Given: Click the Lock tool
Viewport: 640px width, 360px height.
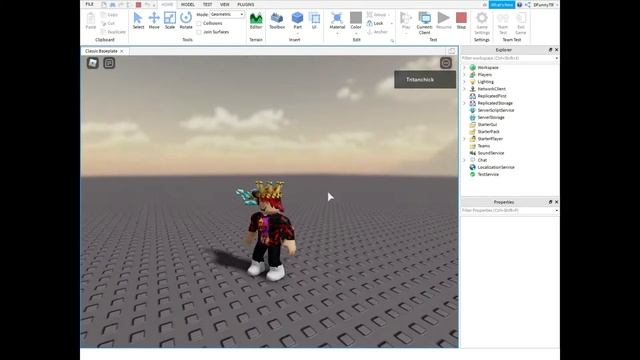Looking at the screenshot, I should 375,23.
